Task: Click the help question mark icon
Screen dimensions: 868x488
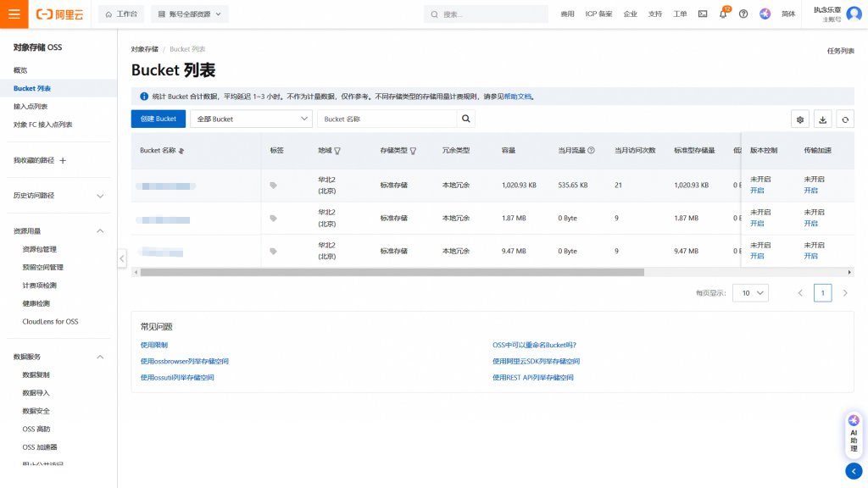Action: click(743, 14)
